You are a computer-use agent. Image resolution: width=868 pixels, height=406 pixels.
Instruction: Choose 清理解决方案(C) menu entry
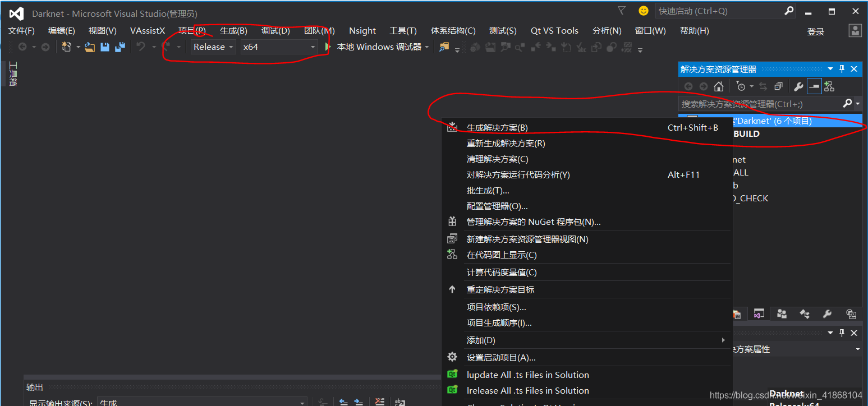tap(586, 159)
